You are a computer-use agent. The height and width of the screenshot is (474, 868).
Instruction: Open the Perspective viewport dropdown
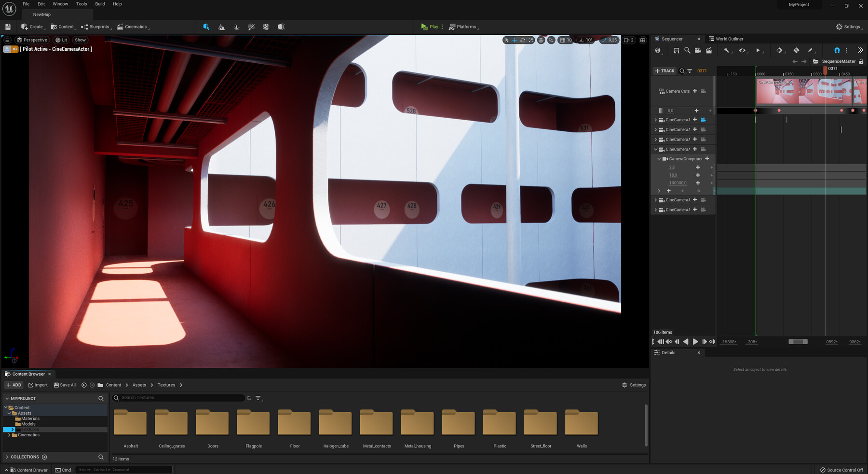pyautogui.click(x=32, y=40)
